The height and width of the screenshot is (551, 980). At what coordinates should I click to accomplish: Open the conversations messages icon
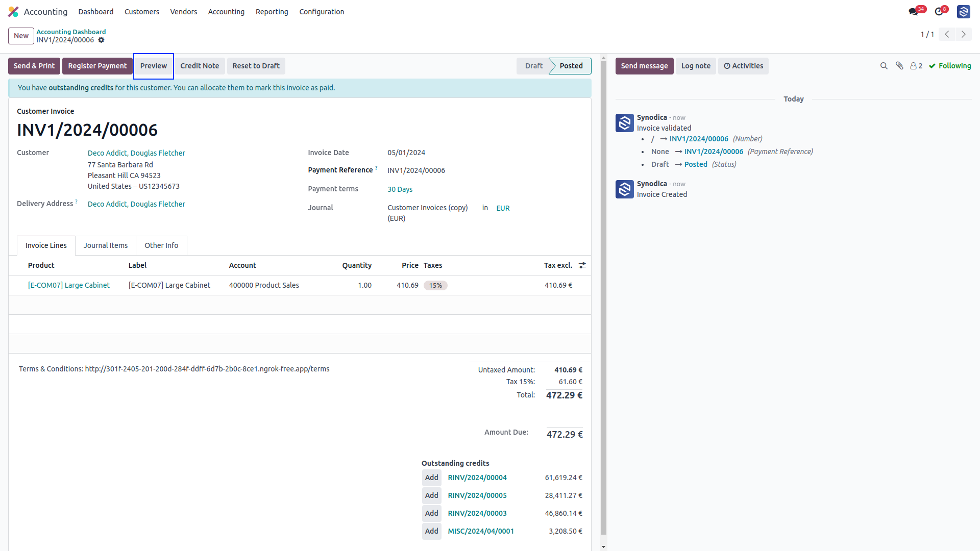pyautogui.click(x=914, y=12)
